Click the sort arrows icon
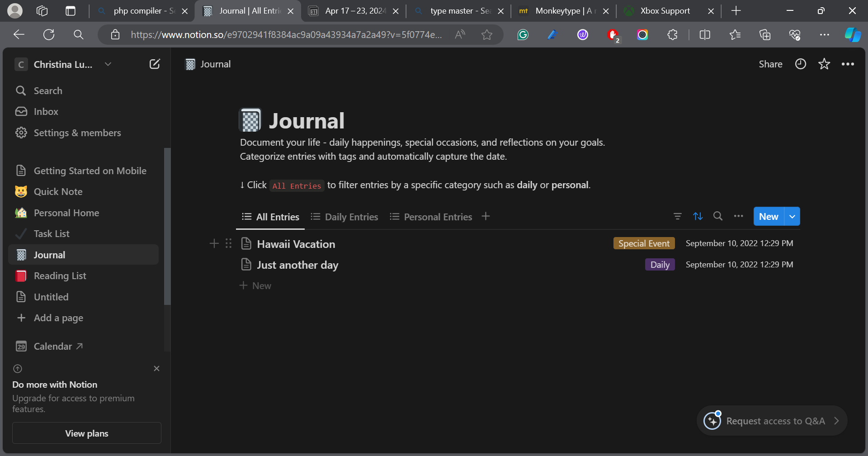The height and width of the screenshot is (456, 868). pos(698,217)
